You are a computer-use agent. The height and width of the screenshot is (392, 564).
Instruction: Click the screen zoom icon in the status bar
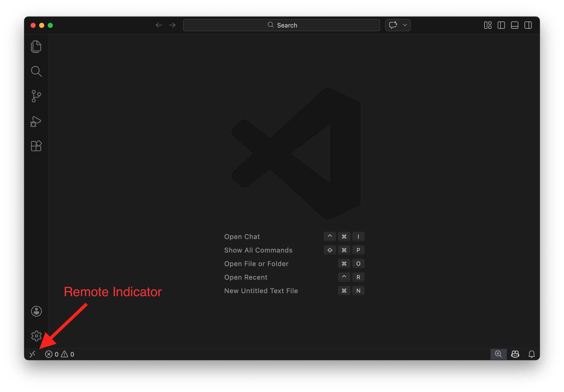498,354
